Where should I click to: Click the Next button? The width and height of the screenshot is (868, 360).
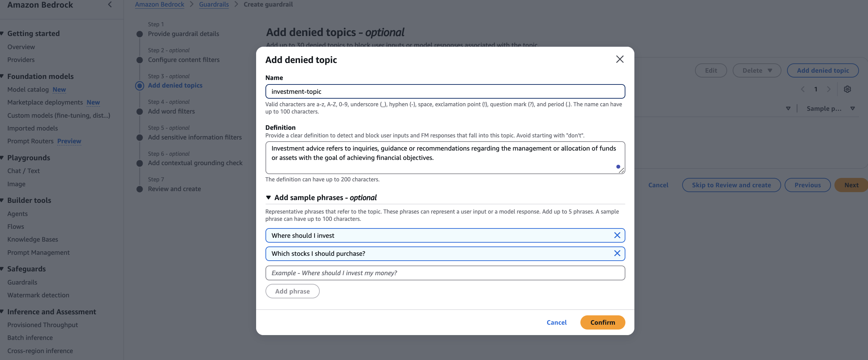click(851, 185)
